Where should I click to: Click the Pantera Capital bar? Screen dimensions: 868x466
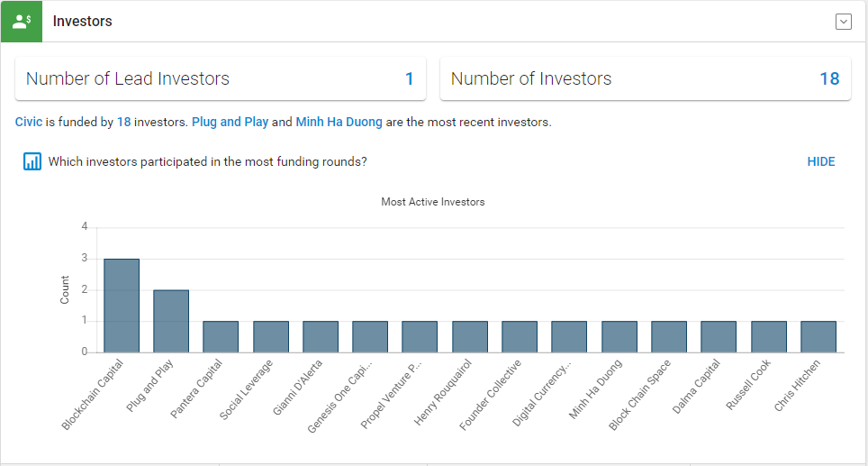(x=221, y=336)
